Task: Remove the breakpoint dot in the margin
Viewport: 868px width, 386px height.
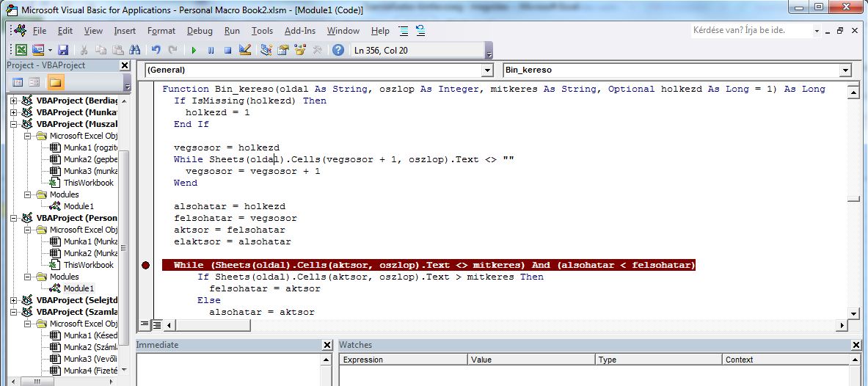Action: coord(145,265)
